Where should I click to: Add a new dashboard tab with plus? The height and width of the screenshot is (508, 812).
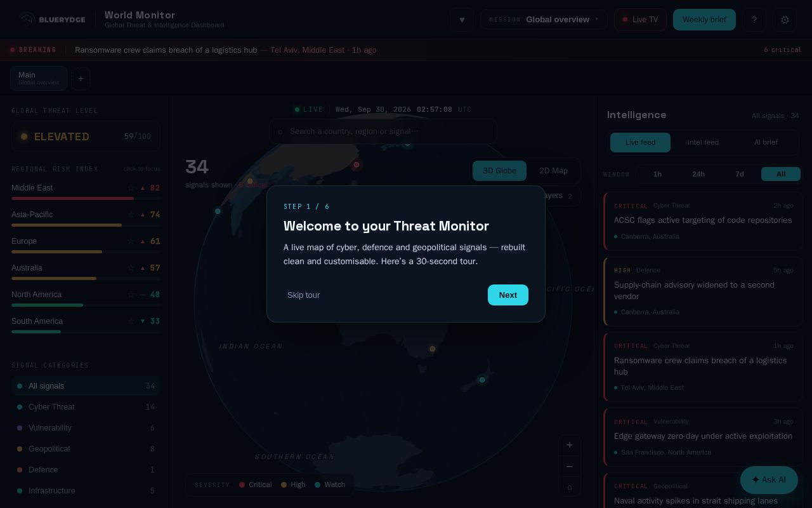81,79
